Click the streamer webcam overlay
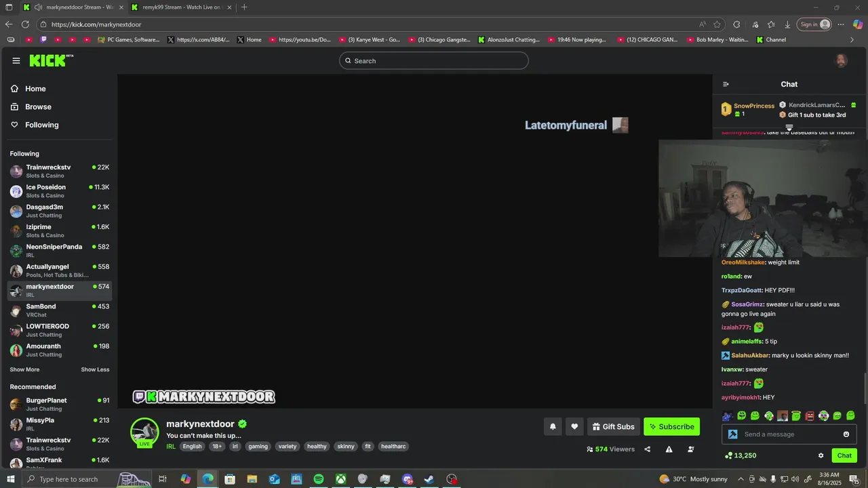868x488 pixels. pyautogui.click(x=763, y=199)
